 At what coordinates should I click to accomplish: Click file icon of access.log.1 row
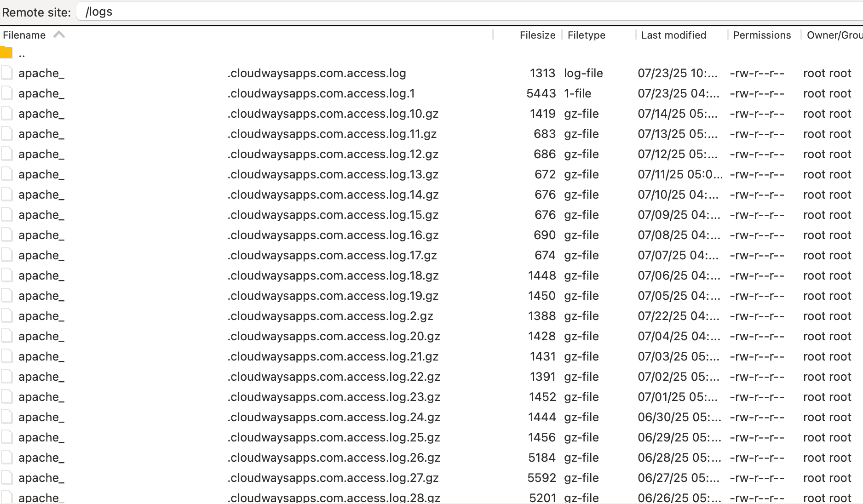[6, 93]
